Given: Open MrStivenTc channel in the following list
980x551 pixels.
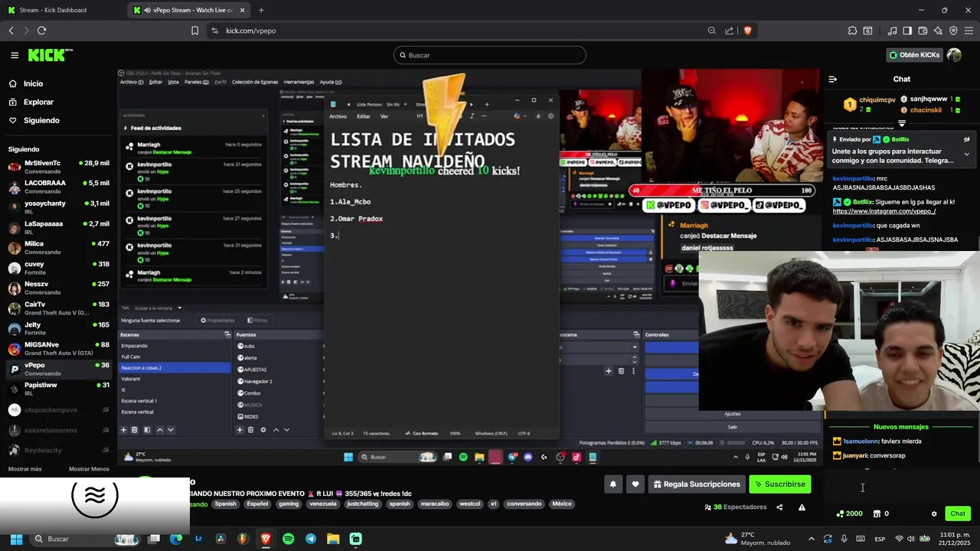Looking at the screenshot, I should (59, 166).
